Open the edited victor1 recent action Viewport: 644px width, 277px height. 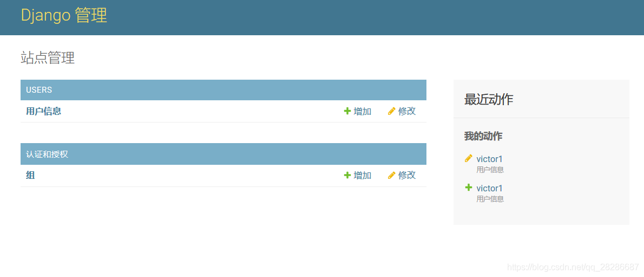[490, 159]
